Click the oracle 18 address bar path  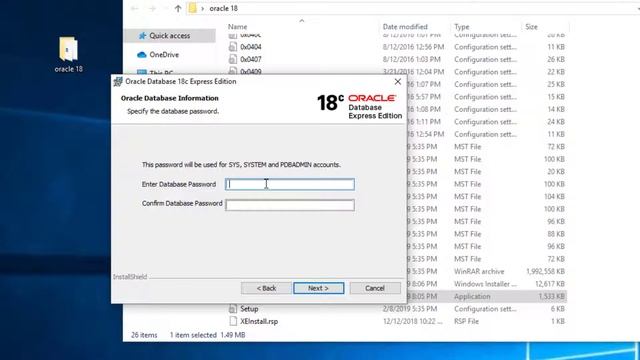click(x=223, y=8)
